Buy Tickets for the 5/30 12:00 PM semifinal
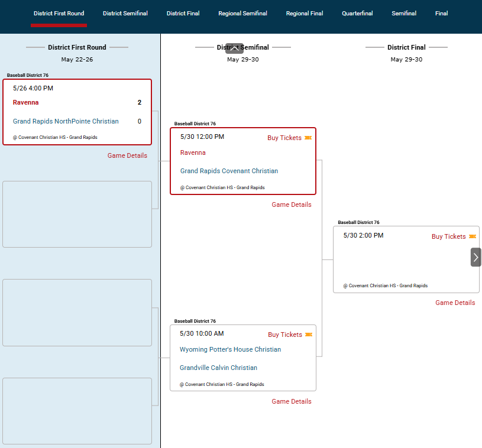The width and height of the screenshot is (482, 448). point(284,138)
